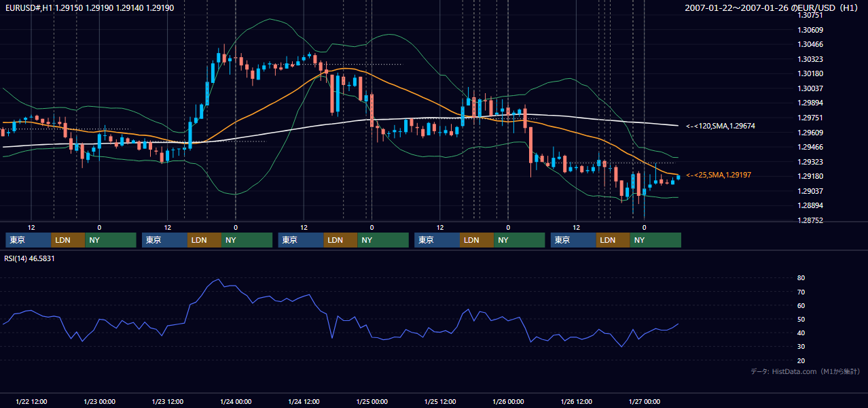
Task: Click the rightmost 東京 session block
Action: coord(574,240)
